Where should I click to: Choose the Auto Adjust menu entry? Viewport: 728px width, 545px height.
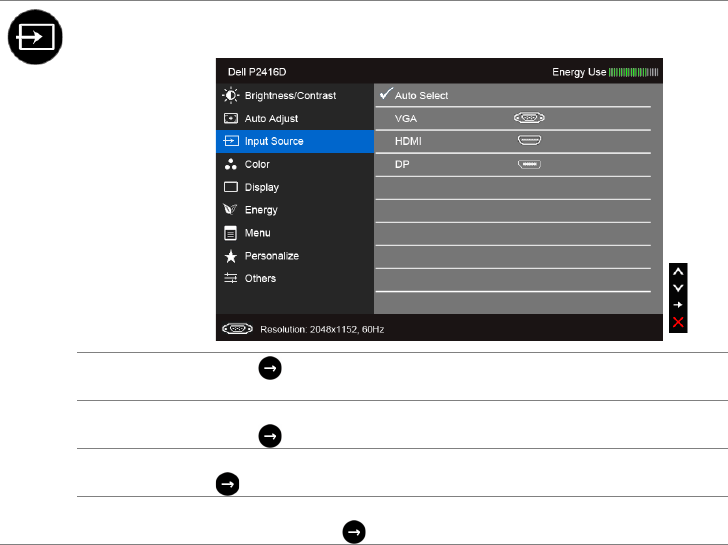click(x=295, y=118)
